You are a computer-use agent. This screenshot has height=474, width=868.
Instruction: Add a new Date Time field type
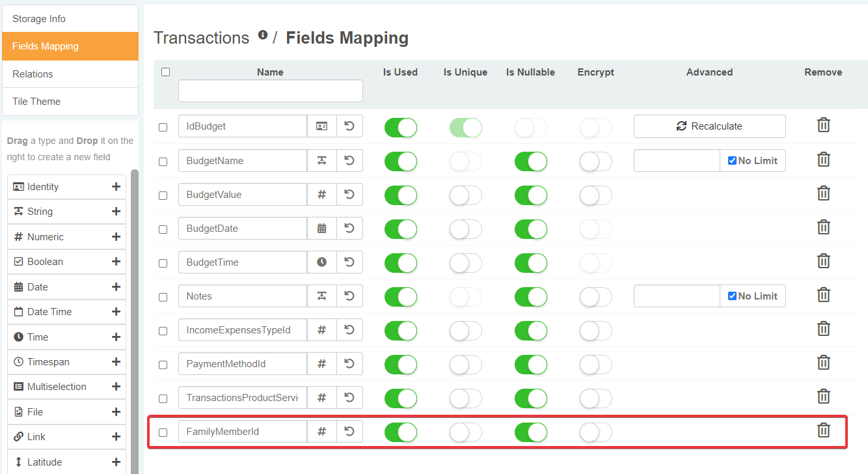[116, 312]
